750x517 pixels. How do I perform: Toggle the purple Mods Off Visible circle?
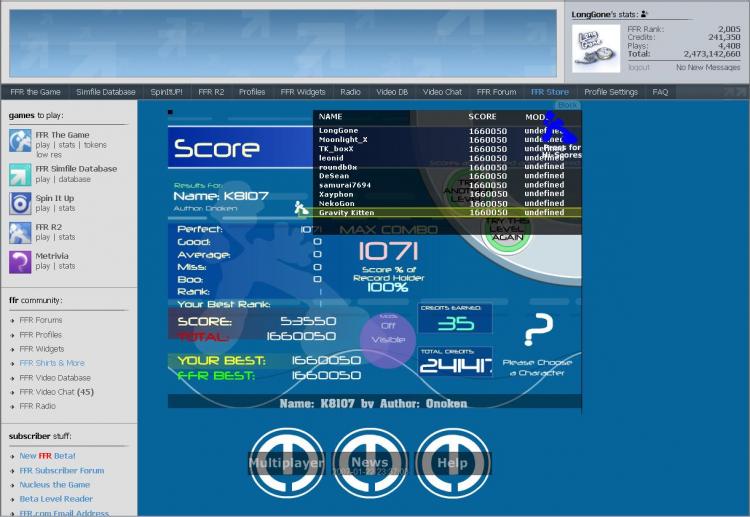(388, 333)
